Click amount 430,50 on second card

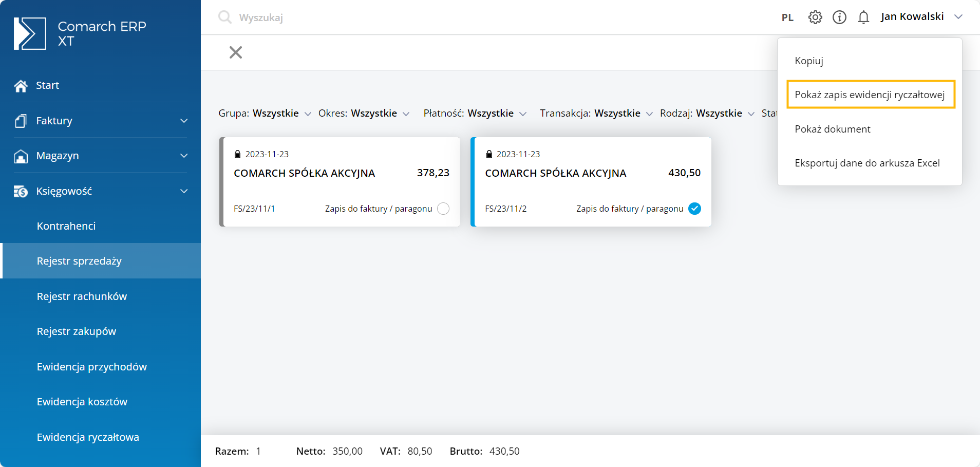pyautogui.click(x=684, y=173)
